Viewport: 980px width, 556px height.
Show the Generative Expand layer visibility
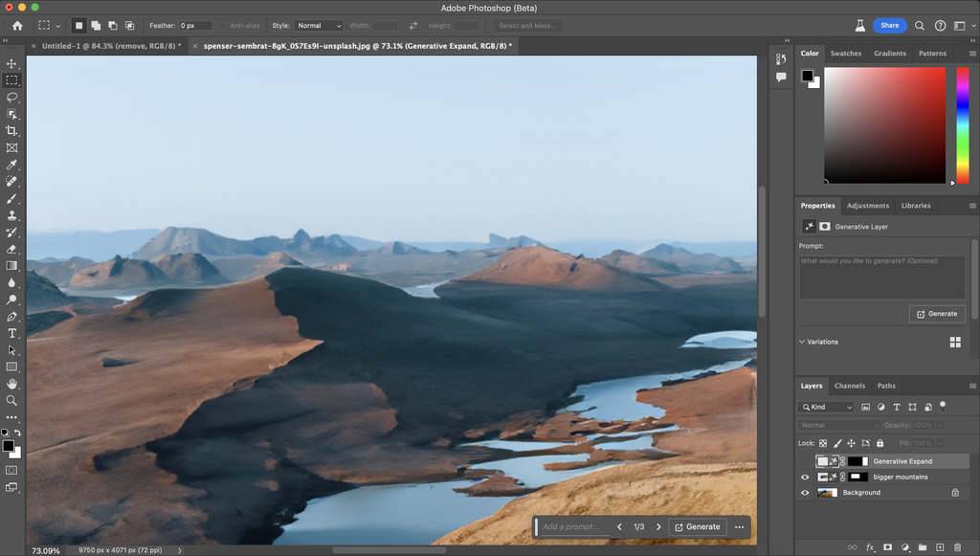[805, 460]
